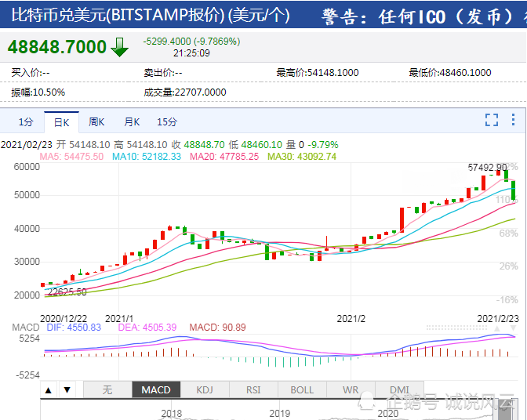Open the three-dot chart options menu

[x=513, y=120]
